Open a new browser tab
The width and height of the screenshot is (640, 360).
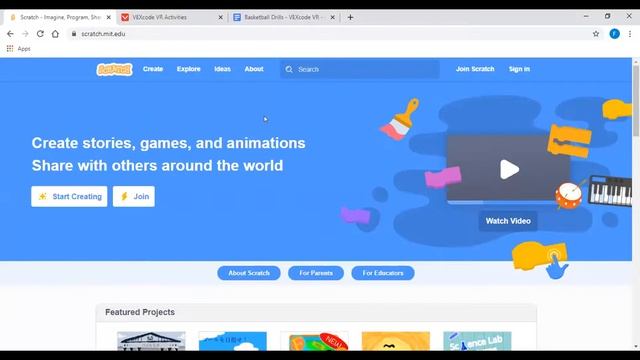pyautogui.click(x=350, y=18)
